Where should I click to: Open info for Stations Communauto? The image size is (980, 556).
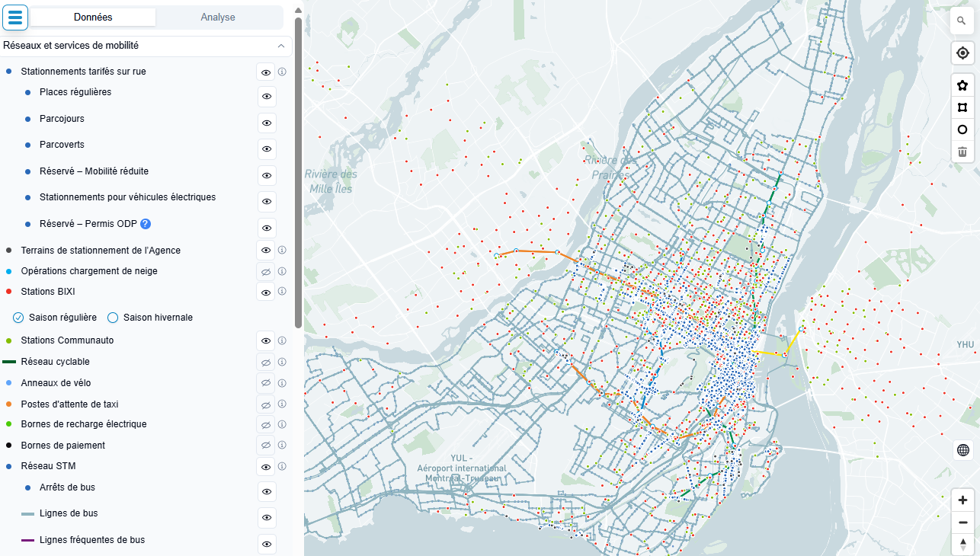(282, 340)
